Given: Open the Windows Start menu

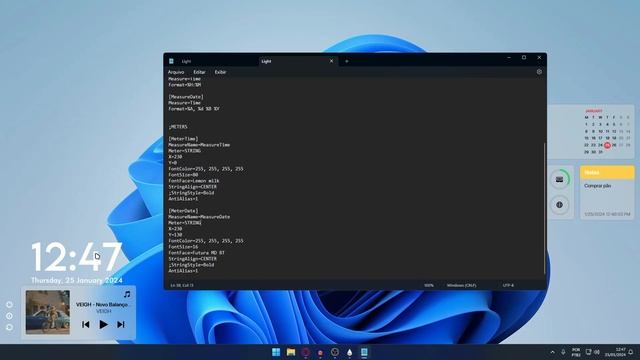Looking at the screenshot, I should (276, 352).
